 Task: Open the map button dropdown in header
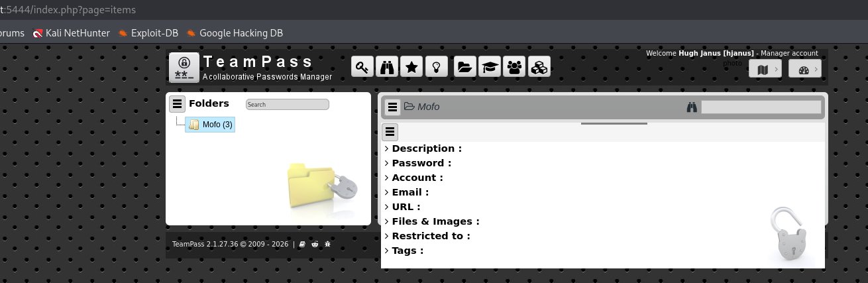click(x=765, y=69)
